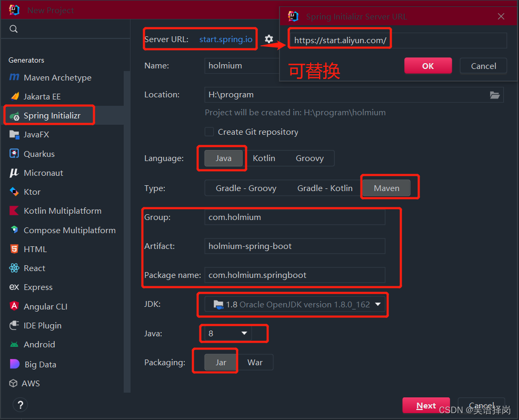Image resolution: width=519 pixels, height=420 pixels.
Task: Click the Big Data icon
Action: pyautogui.click(x=15, y=364)
